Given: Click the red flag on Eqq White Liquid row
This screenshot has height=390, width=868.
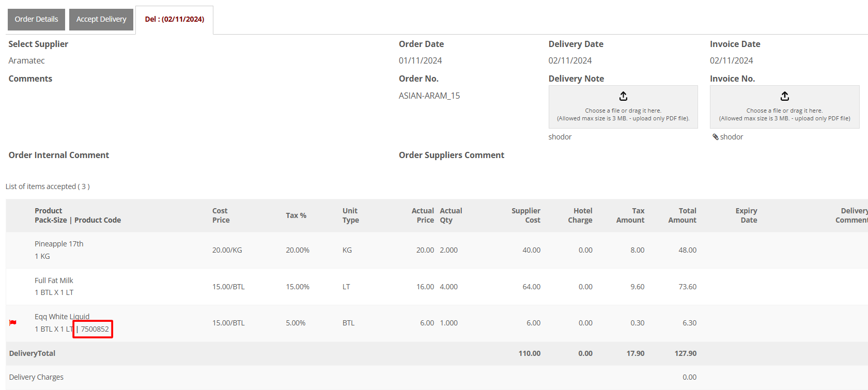Looking at the screenshot, I should point(13,323).
